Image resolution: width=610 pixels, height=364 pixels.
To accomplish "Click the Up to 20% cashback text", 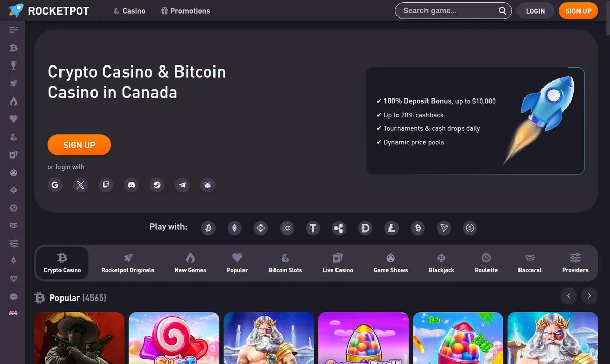I will point(414,115).
